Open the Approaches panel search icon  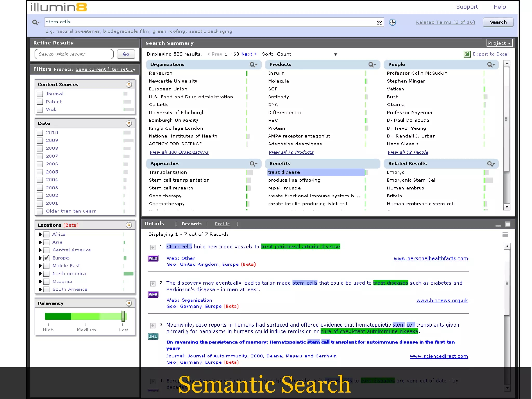coord(254,164)
